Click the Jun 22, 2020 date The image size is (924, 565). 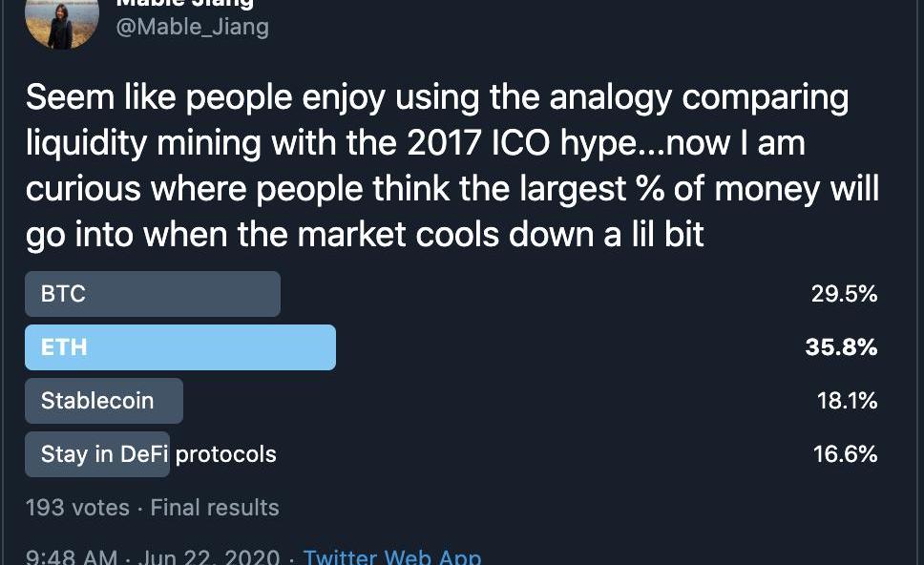point(209,556)
